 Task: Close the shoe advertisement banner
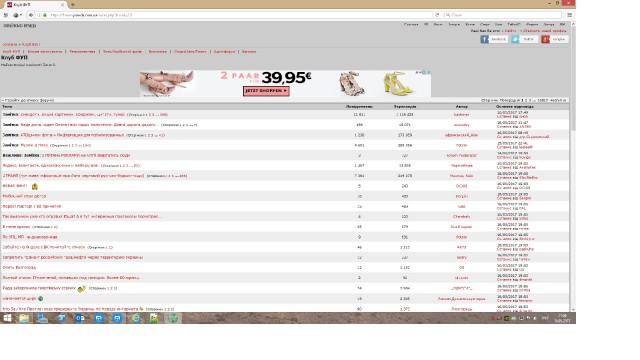point(429,72)
